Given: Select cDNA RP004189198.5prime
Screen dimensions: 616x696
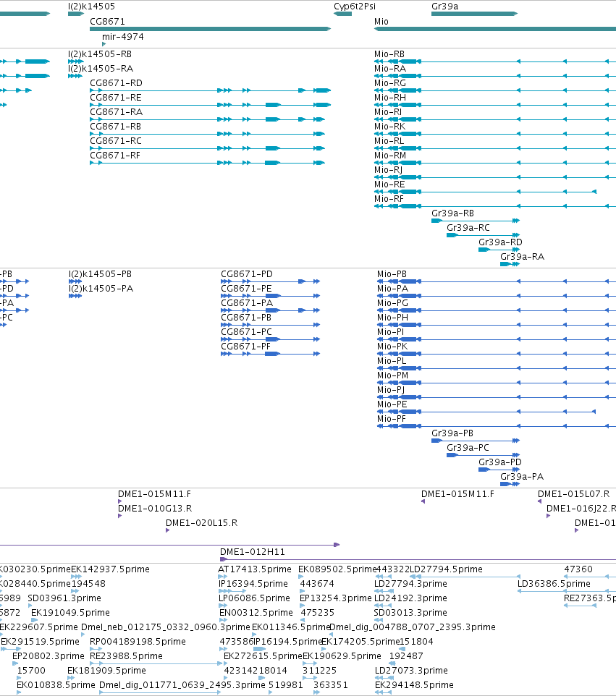Looking at the screenshot, I should pos(138,642).
